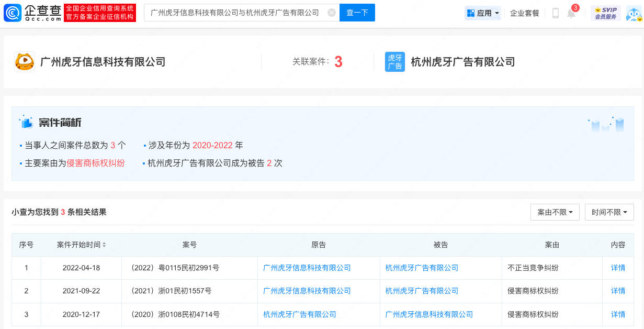644x329 pixels.
Task: Click the red 侵害商标权纠纷 text in 案件简析
Action: (96, 163)
